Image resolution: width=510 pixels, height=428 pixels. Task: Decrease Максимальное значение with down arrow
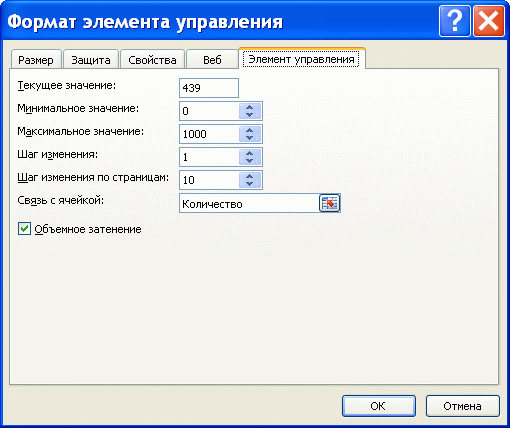pos(250,138)
